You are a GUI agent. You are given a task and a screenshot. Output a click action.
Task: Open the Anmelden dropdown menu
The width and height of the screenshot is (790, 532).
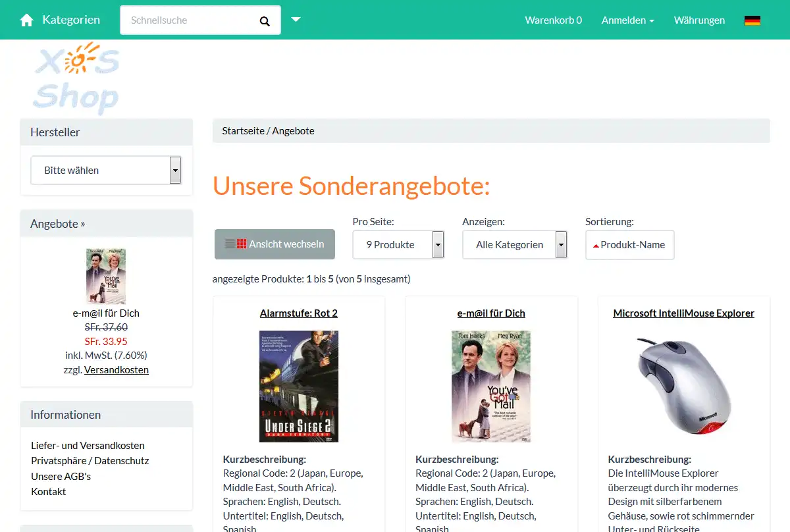[627, 20]
